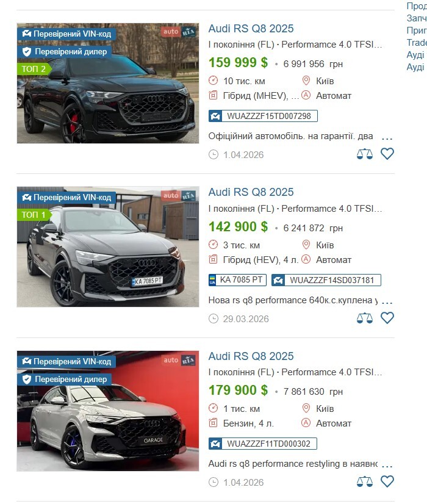Expand description of the 159 999 $ listing

pyautogui.click(x=387, y=137)
